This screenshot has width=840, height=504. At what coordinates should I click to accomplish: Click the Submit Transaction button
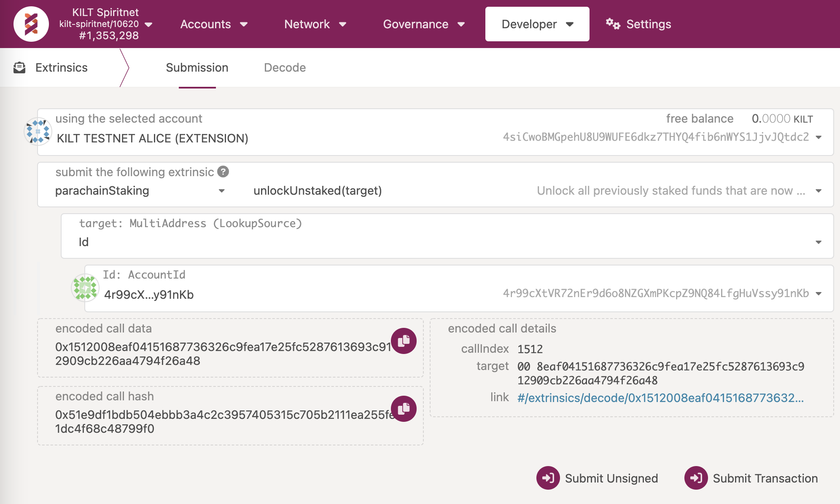point(751,478)
